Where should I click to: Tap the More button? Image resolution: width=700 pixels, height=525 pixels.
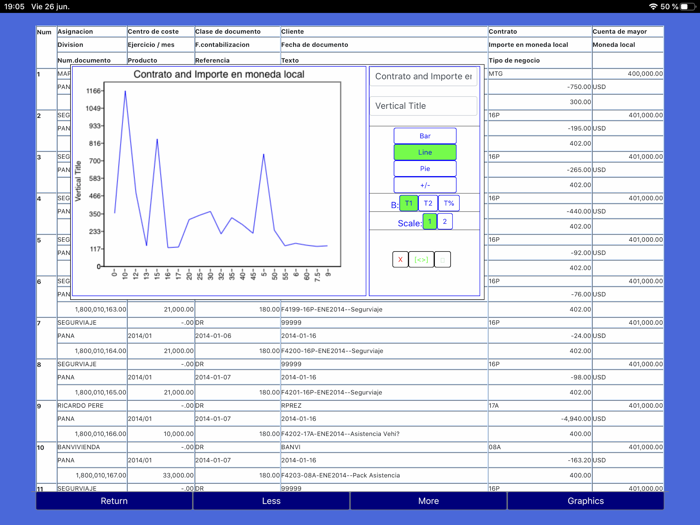pyautogui.click(x=429, y=501)
